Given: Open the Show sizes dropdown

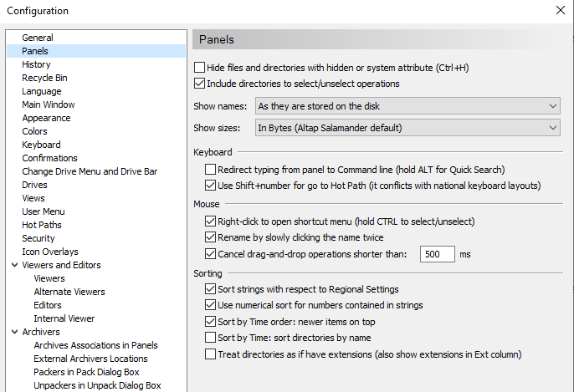Looking at the screenshot, I should (407, 128).
